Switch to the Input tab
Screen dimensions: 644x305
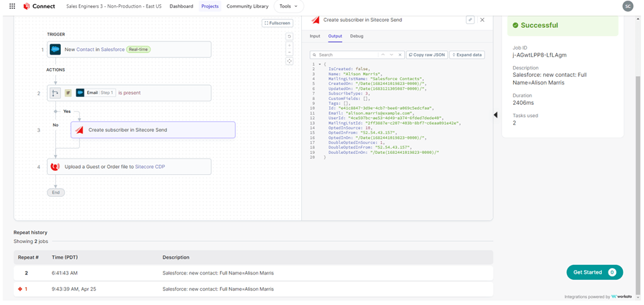[x=315, y=36]
